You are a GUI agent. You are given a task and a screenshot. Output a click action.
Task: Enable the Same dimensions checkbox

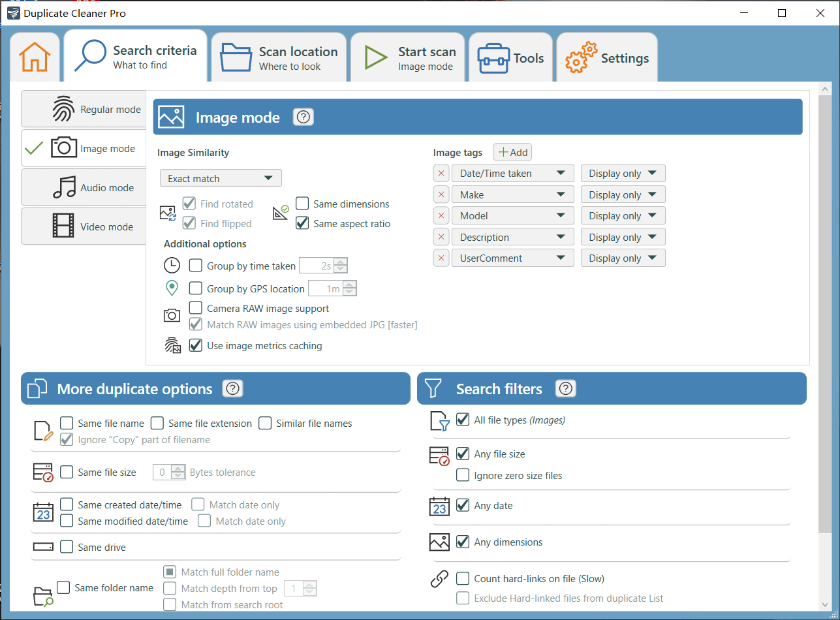[x=302, y=204]
